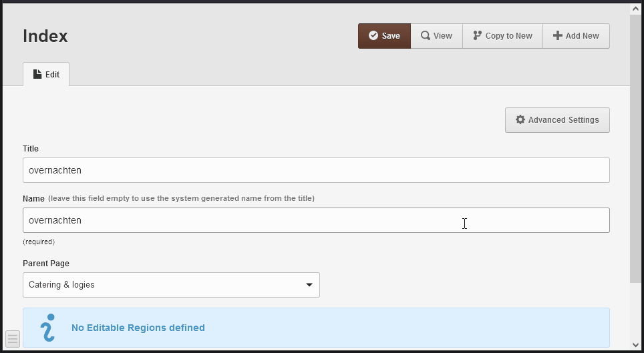Screen dimensions: 644x353
Task: Click the gear icon for Advanced Settings
Action: point(520,119)
